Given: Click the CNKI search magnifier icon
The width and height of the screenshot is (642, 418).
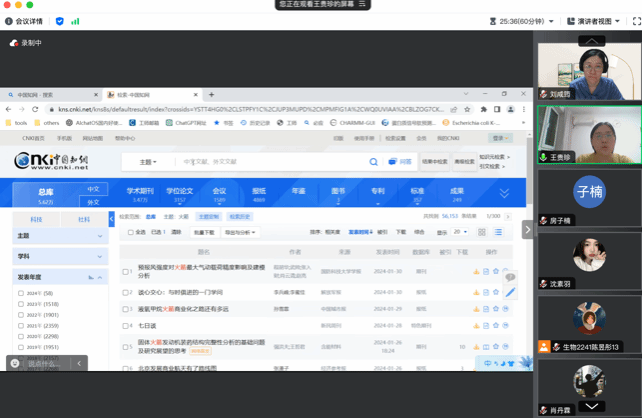Looking at the screenshot, I should tap(374, 161).
